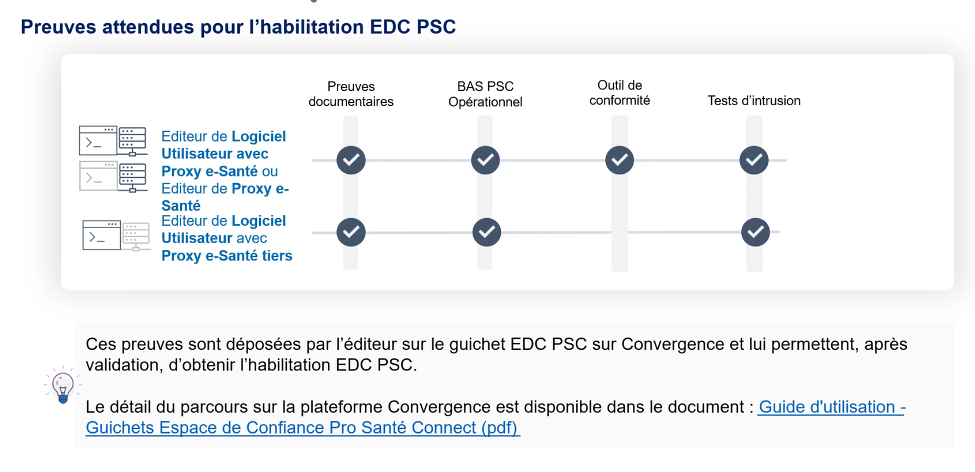Click bottom-row Tests d'intrusion checkmark
Screen dimensions: 975x472
755,232
